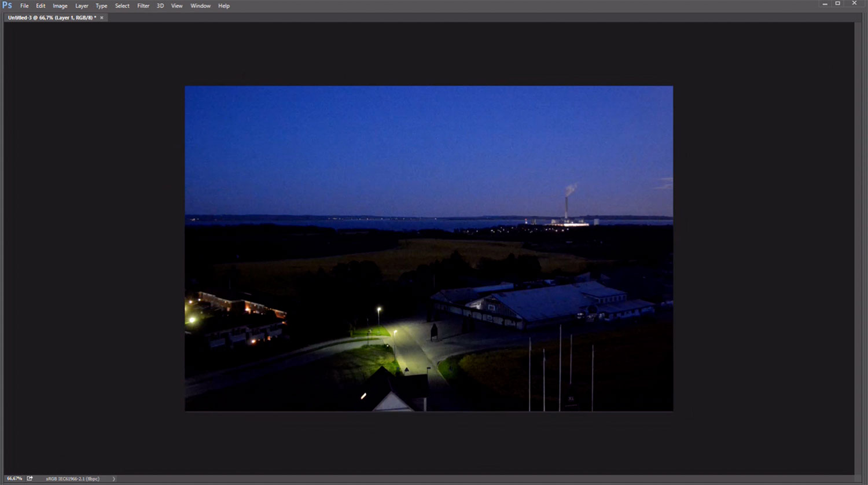Open the Select menu

point(122,6)
